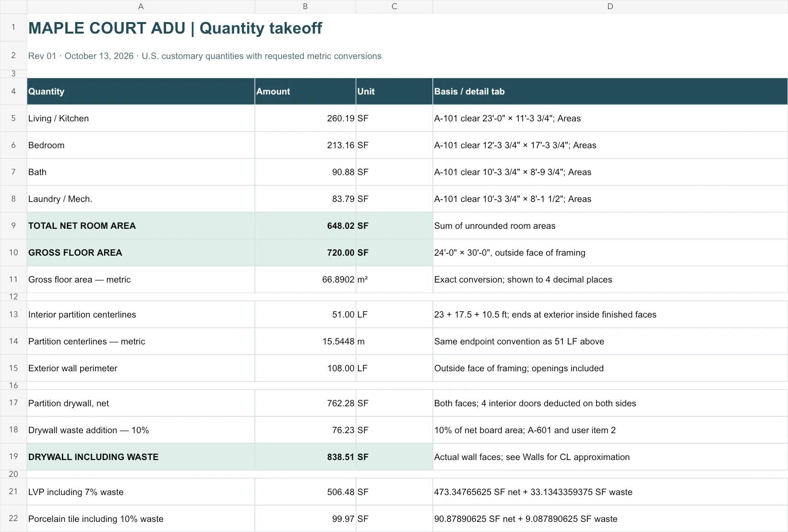Select the 51.00 amount cell
This screenshot has width=788, height=532.
305,315
